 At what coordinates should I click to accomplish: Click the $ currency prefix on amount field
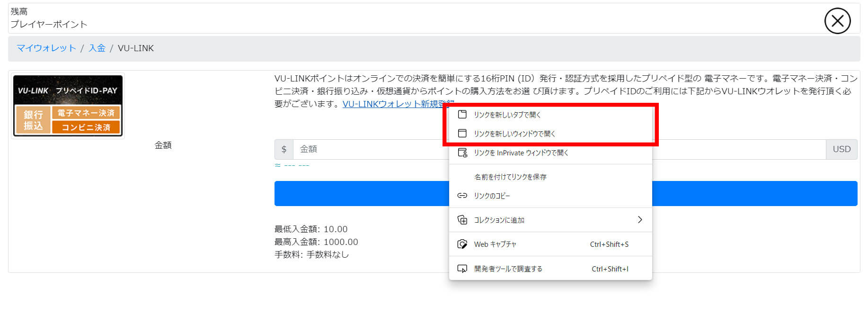(x=284, y=149)
